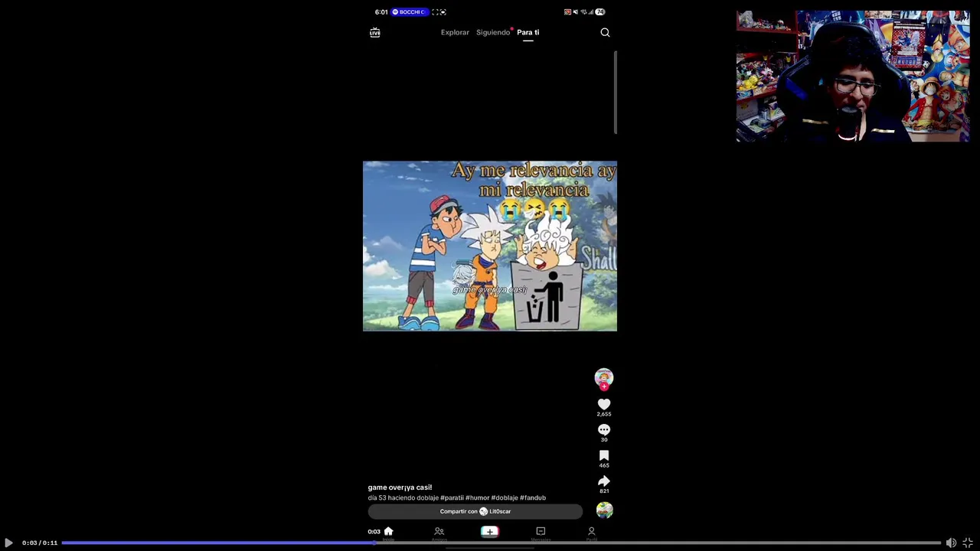This screenshot has width=980, height=551.
Task: Click the 6:01 clock in status bar
Action: [x=381, y=12]
